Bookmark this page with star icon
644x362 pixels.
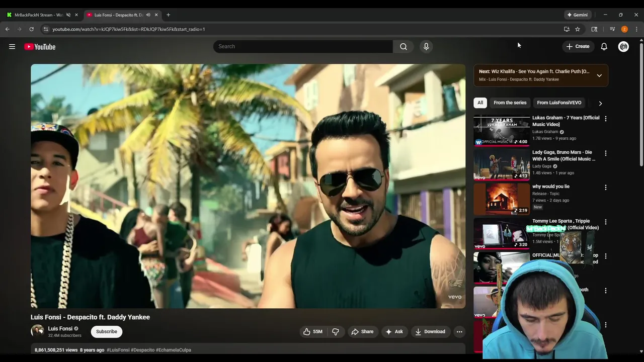[578, 29]
